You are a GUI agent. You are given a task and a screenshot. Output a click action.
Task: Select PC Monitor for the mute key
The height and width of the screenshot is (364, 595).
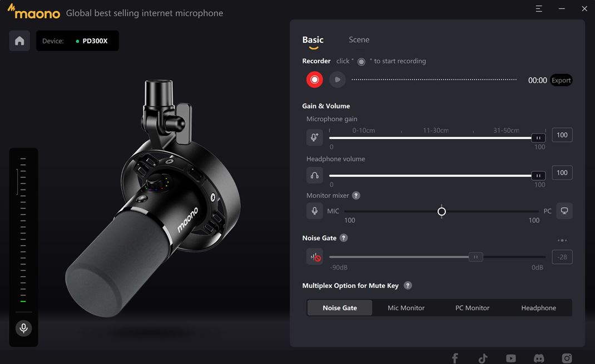click(x=473, y=308)
